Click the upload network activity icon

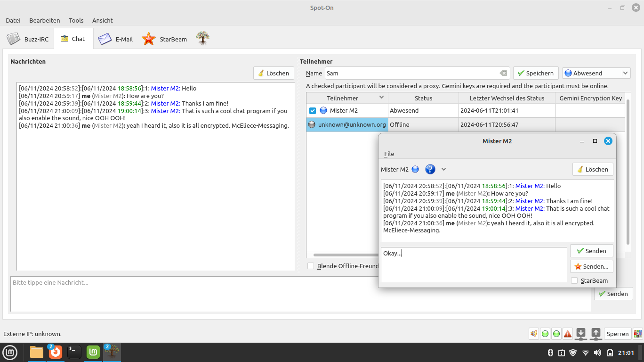click(596, 333)
